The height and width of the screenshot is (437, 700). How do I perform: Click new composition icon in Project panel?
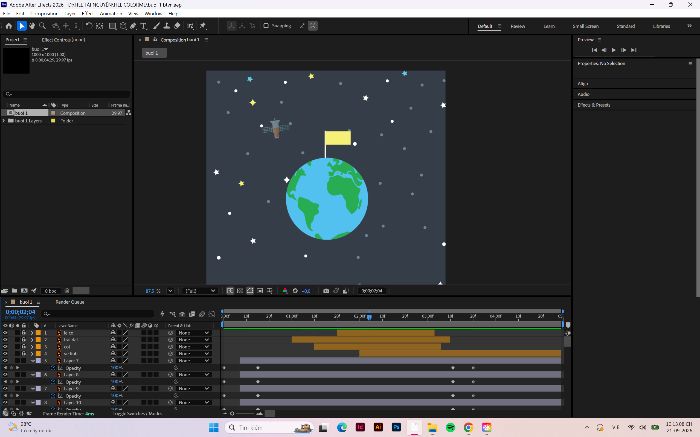(24, 291)
